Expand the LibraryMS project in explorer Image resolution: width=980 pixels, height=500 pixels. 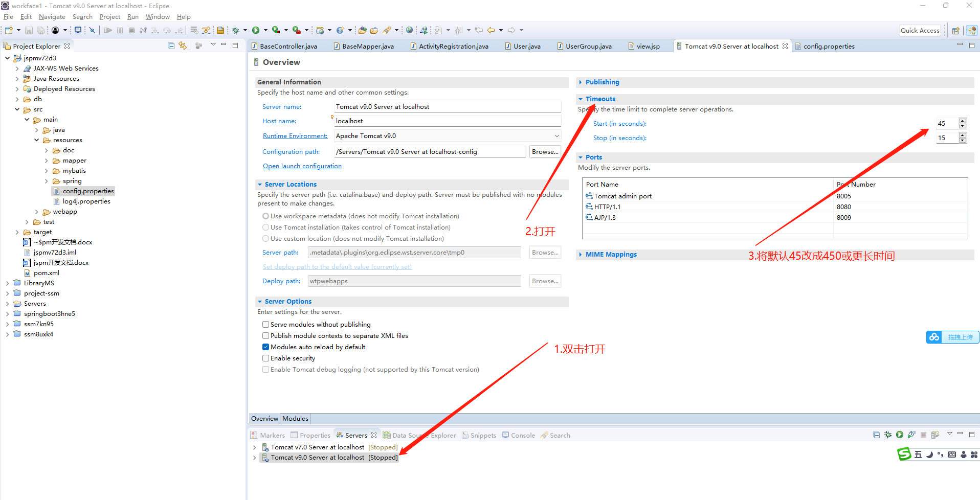click(x=7, y=283)
